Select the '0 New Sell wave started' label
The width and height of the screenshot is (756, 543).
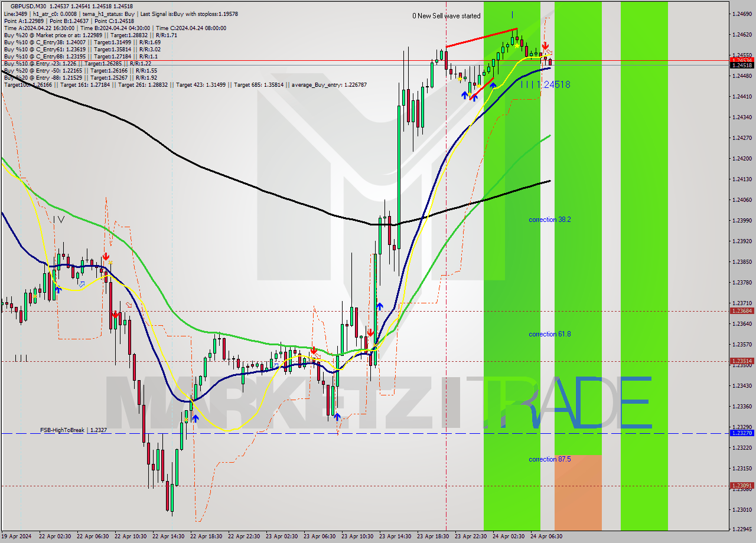[x=447, y=16]
